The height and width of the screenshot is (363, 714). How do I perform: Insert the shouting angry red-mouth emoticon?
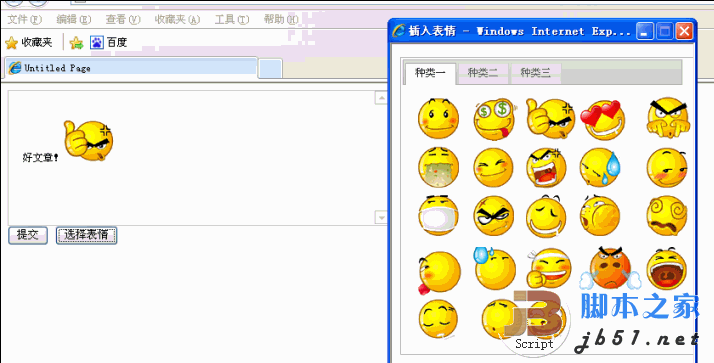[x=546, y=167]
